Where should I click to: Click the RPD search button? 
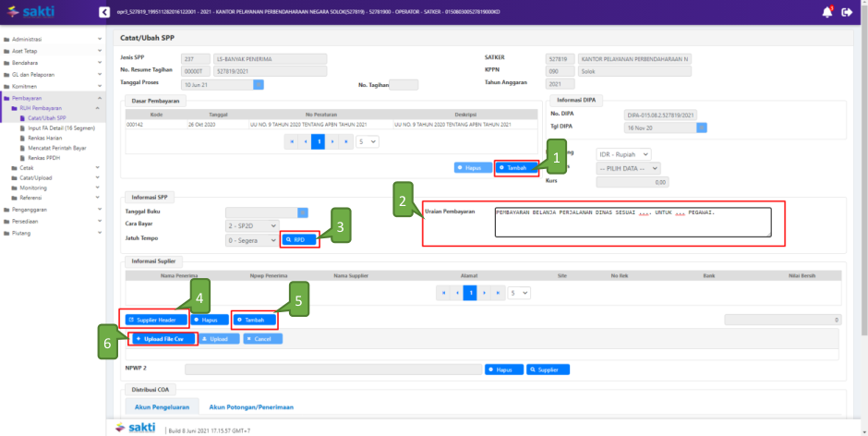pos(300,239)
